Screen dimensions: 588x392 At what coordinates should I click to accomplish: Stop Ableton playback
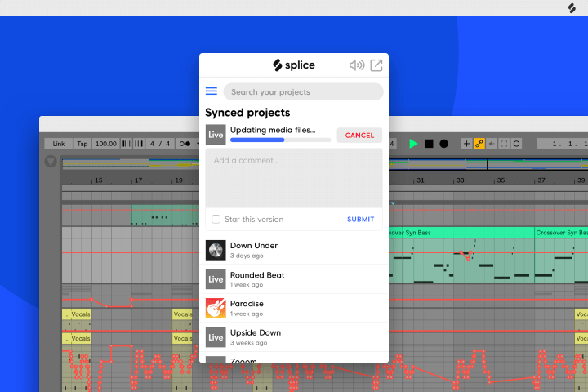point(429,144)
